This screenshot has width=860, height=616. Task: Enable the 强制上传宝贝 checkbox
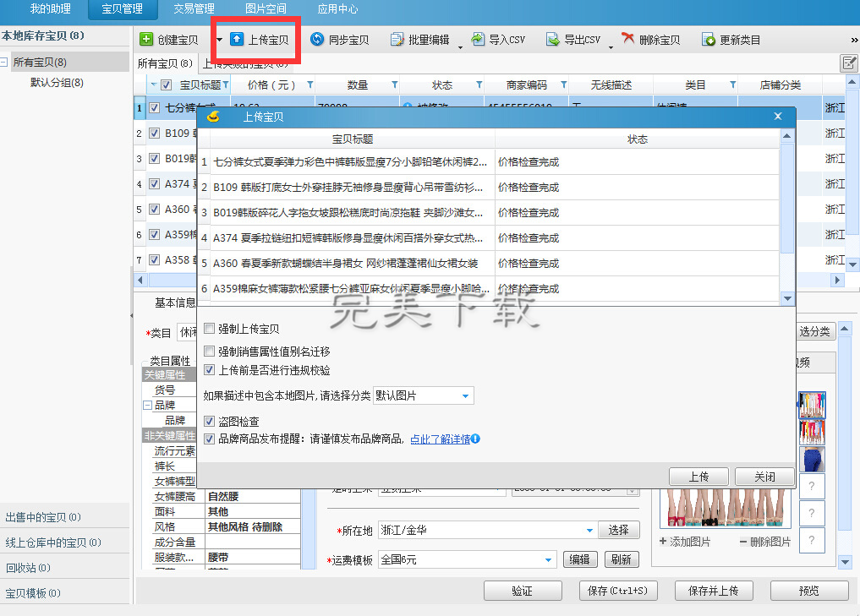(210, 329)
